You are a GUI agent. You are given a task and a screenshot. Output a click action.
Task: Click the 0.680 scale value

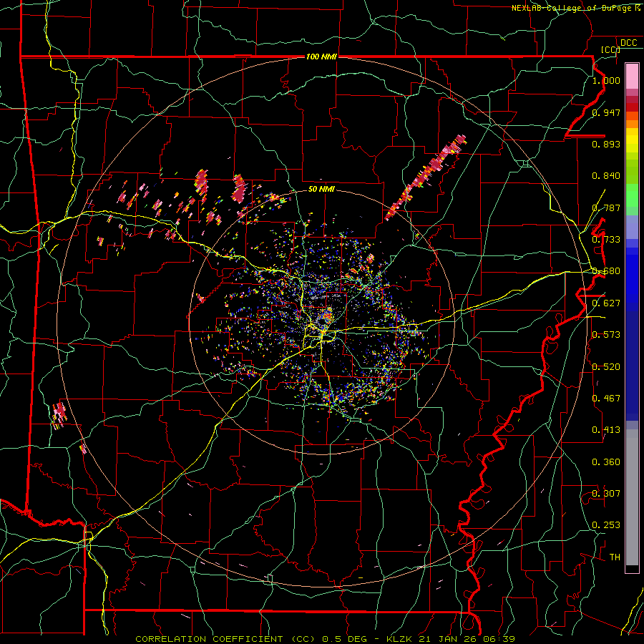606,271
